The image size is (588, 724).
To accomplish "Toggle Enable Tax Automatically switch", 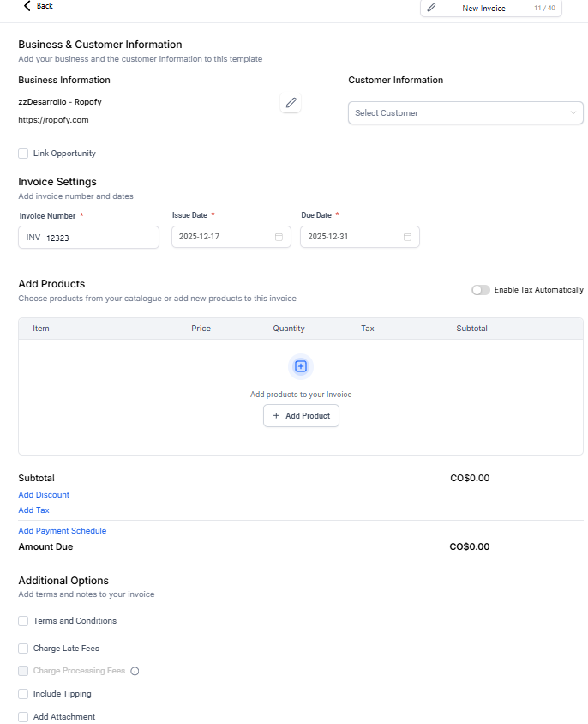I will 481,290.
